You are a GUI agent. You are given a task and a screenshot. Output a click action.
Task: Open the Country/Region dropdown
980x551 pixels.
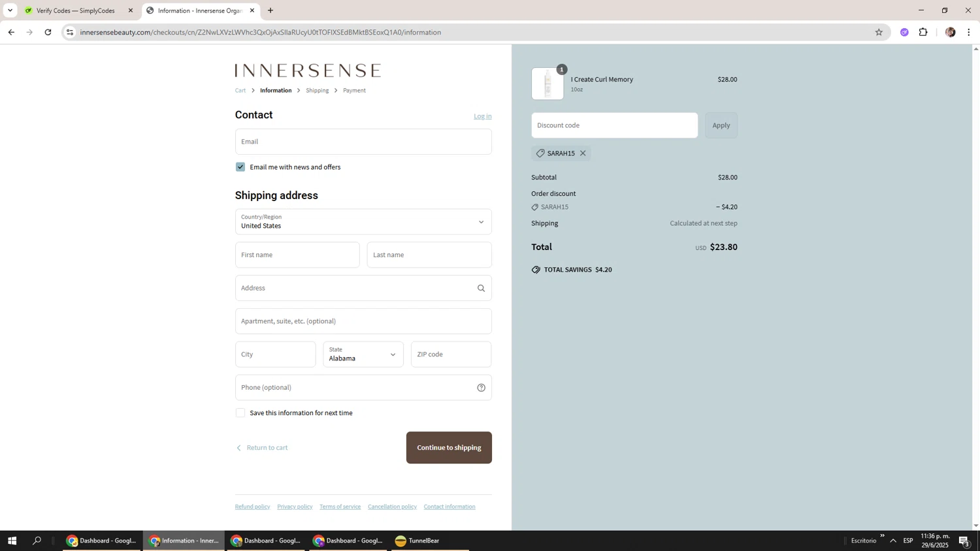point(363,222)
